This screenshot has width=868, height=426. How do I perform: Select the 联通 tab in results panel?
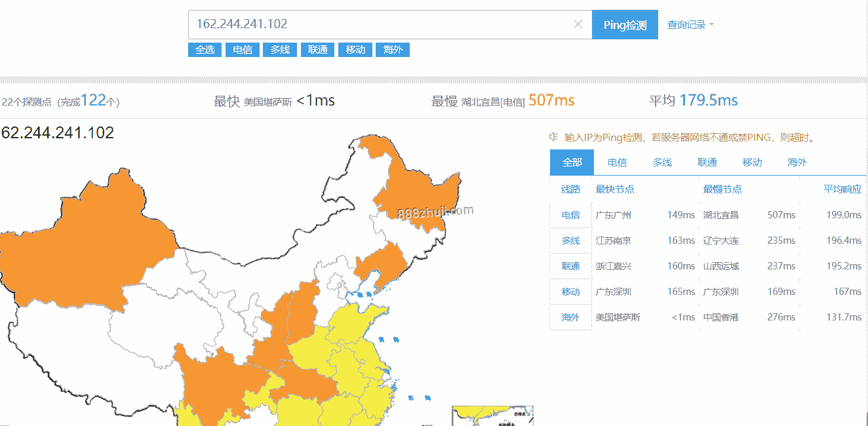point(707,163)
